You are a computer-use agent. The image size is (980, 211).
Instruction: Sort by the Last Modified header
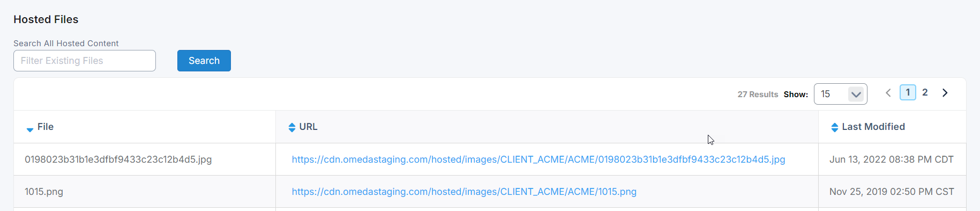[873, 127]
